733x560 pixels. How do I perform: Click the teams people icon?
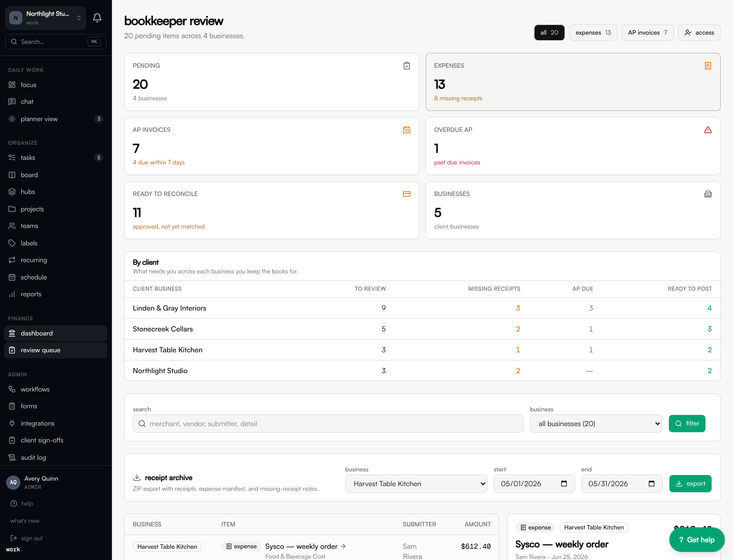(12, 226)
